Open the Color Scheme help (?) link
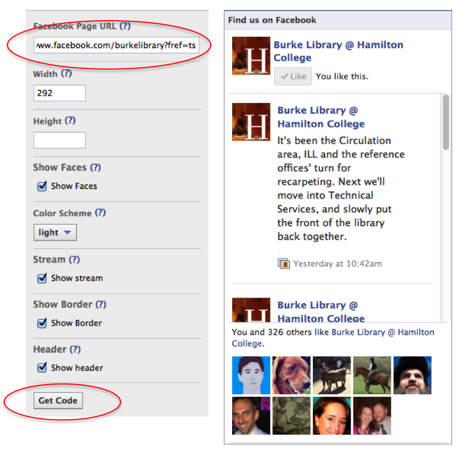 point(100,213)
